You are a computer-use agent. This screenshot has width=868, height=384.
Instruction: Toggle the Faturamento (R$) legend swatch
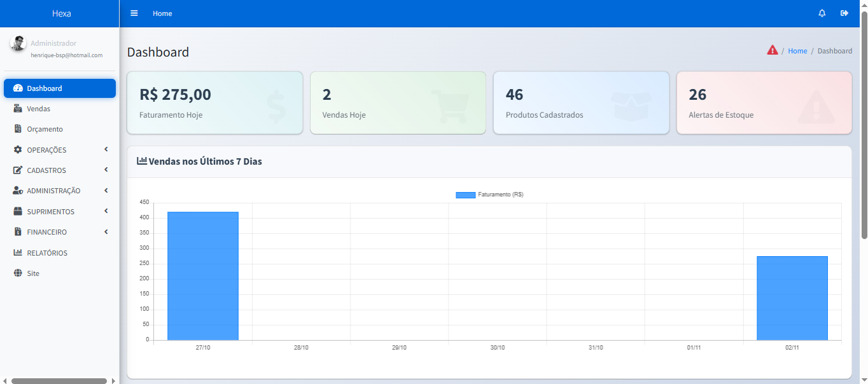point(465,195)
